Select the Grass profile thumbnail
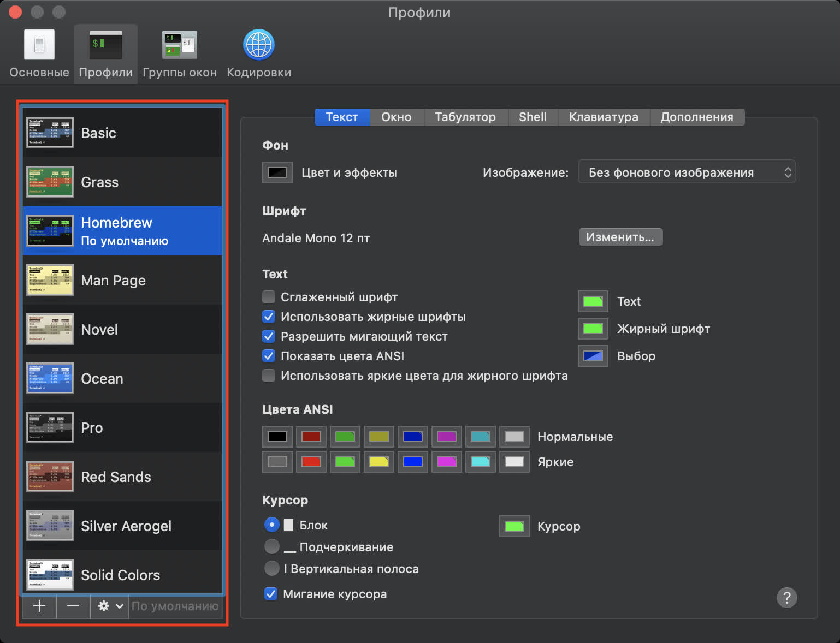Screen dimensions: 840x643 click(50, 182)
